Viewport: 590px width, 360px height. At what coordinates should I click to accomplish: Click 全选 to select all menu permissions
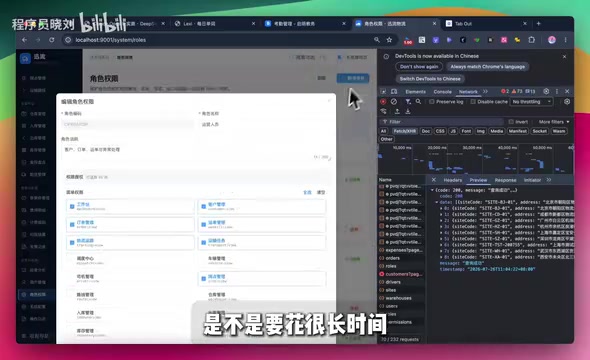click(x=307, y=192)
